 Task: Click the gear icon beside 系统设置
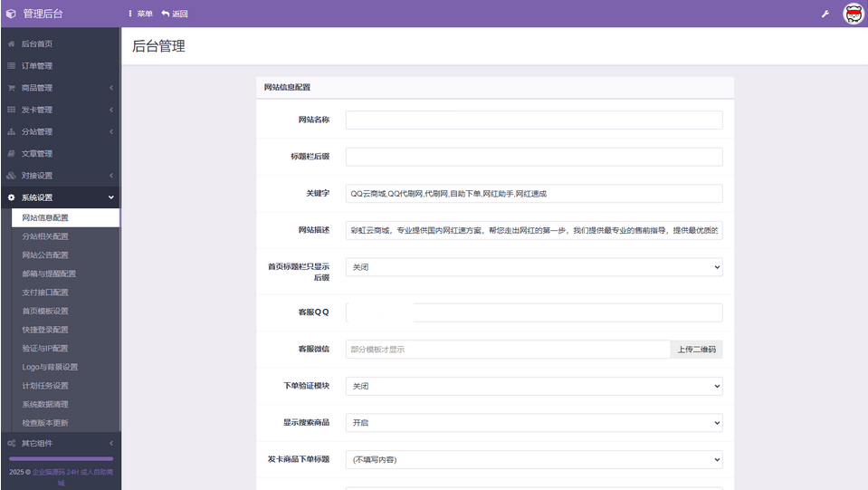[11, 197]
